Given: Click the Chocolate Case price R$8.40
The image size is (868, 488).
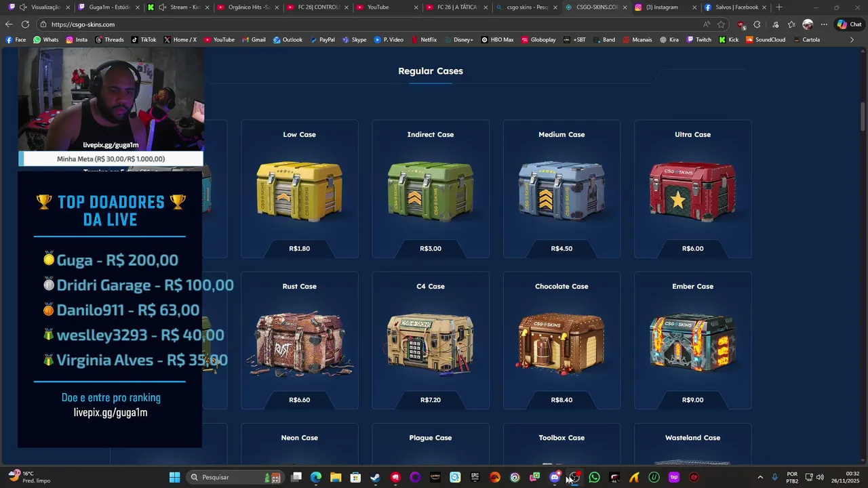Looking at the screenshot, I should tap(561, 400).
